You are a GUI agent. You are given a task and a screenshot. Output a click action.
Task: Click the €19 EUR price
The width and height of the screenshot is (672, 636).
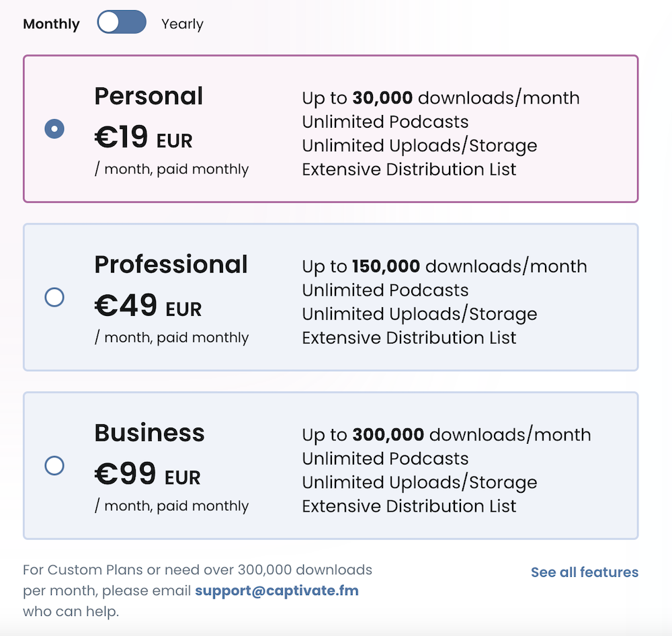coord(143,138)
